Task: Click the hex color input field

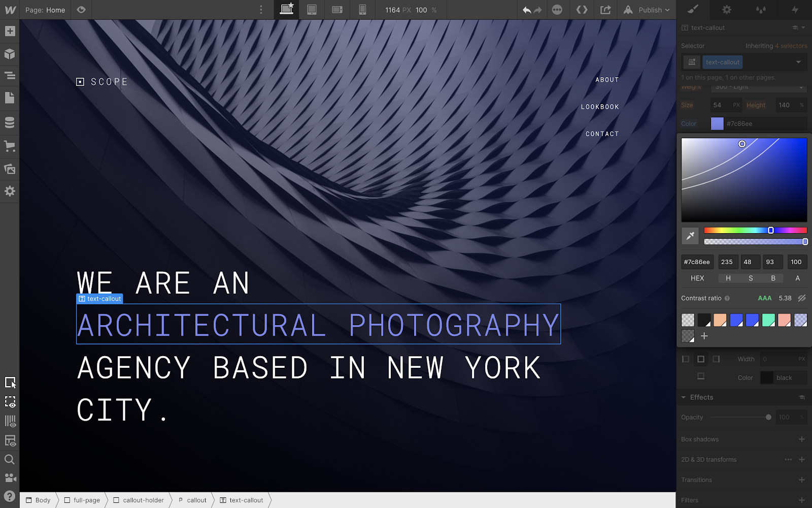Action: [x=697, y=262]
